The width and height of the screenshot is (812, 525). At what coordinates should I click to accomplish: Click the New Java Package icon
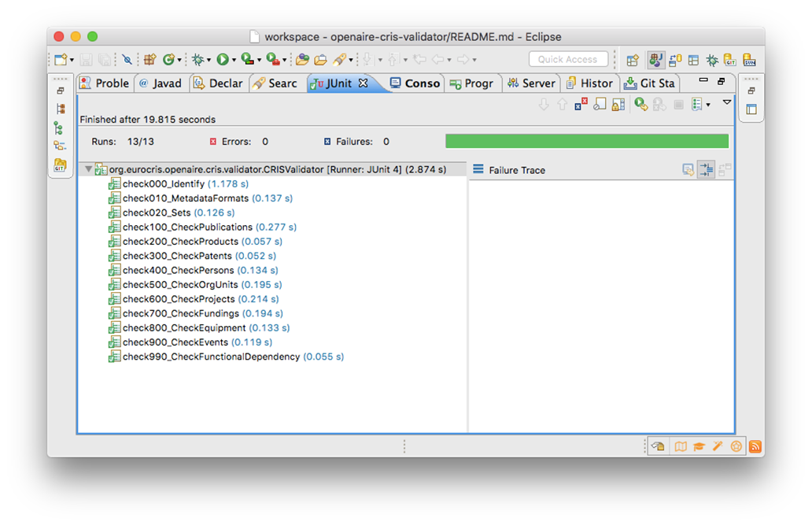[150, 60]
